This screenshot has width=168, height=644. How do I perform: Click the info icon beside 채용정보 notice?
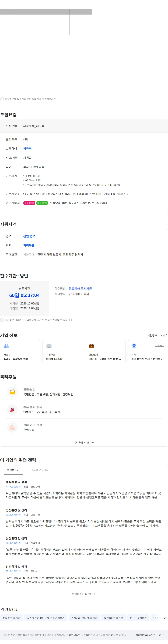click(x=2, y=99)
